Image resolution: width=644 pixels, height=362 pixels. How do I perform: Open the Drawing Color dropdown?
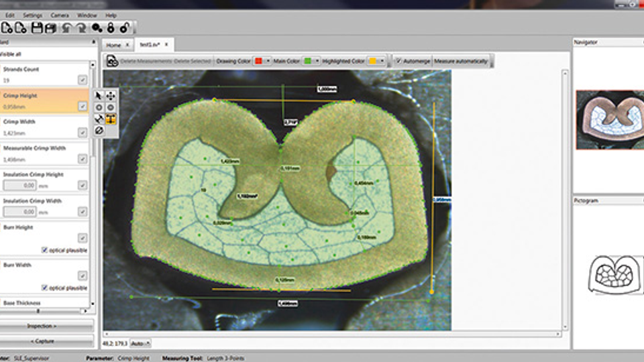(x=268, y=61)
